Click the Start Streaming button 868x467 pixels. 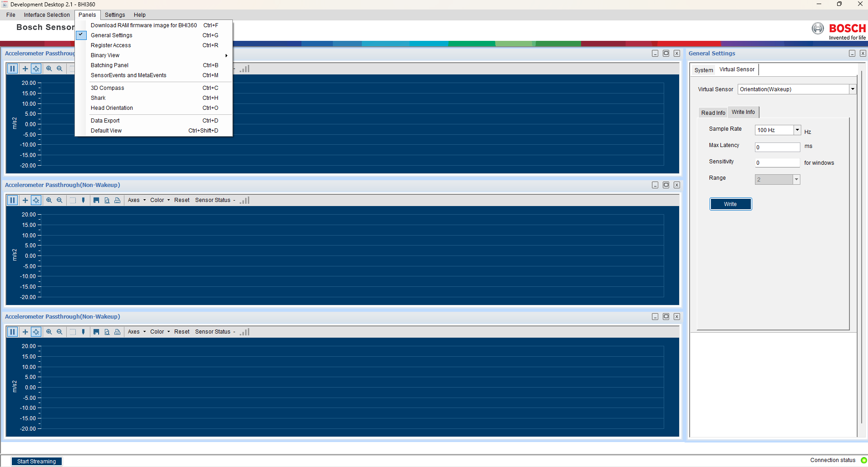(36, 462)
